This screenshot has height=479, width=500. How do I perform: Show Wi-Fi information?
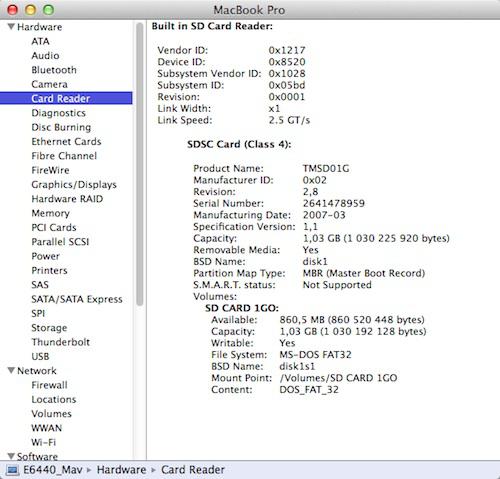click(43, 443)
